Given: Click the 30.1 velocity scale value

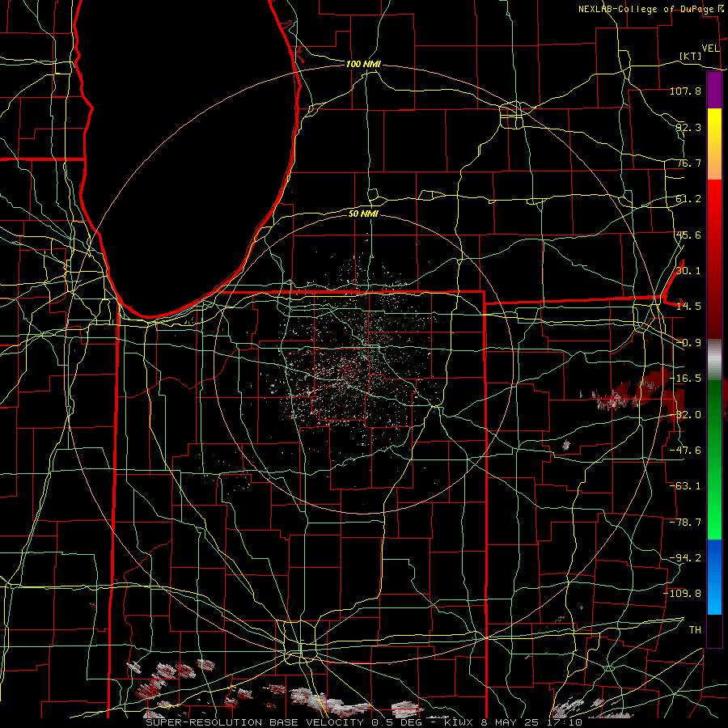Looking at the screenshot, I should click(688, 271).
